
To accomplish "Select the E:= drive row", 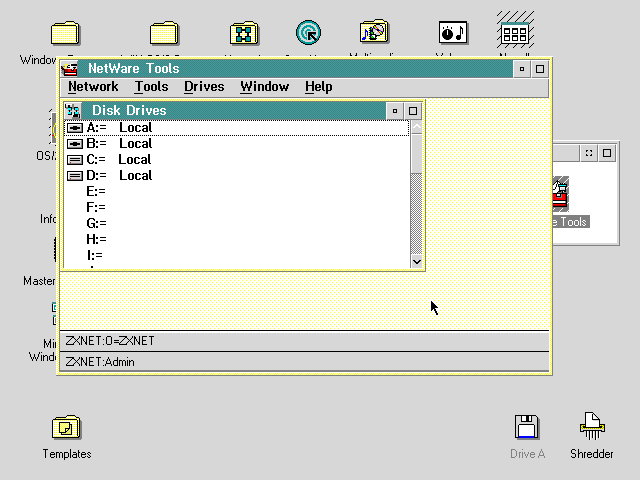I will [237, 191].
